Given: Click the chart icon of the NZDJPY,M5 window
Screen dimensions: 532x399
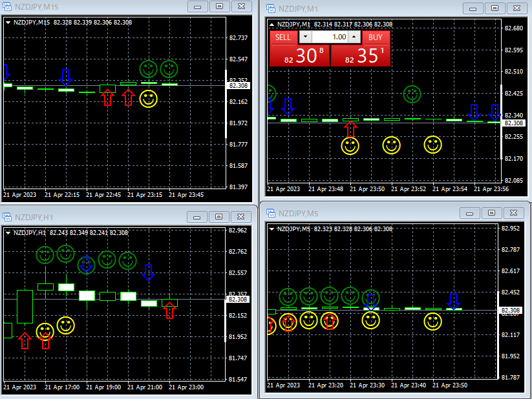Looking at the screenshot, I should [271, 213].
